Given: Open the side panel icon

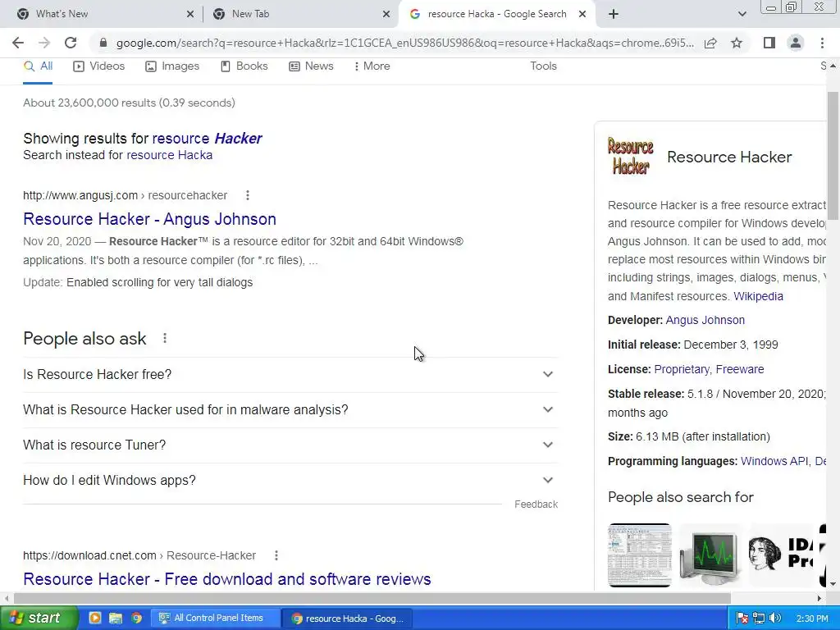Looking at the screenshot, I should click(x=769, y=43).
